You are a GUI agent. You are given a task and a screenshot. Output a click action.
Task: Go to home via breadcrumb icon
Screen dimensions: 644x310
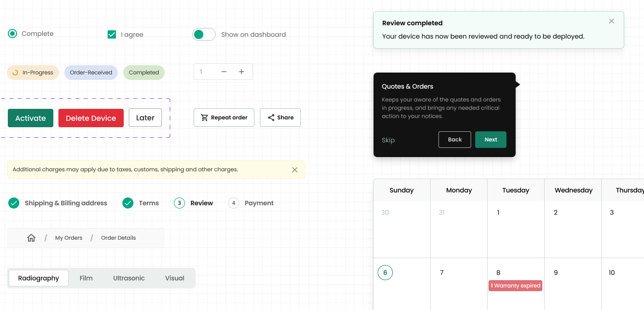click(31, 238)
